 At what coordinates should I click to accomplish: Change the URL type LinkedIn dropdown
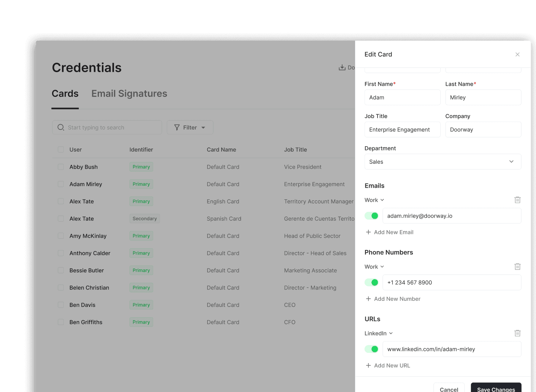click(x=379, y=334)
